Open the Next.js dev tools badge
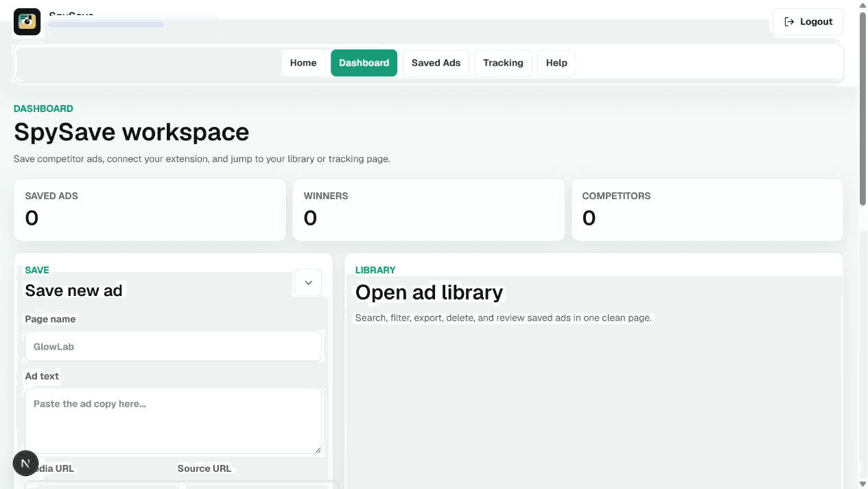The width and height of the screenshot is (868, 489). 25,464
